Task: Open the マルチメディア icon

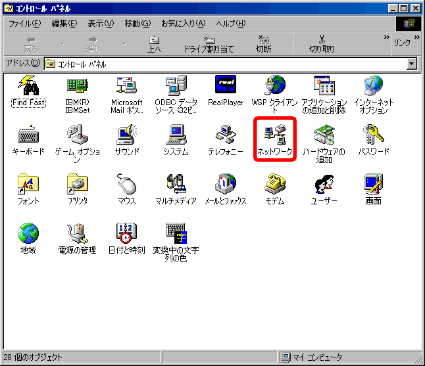Action: point(176,189)
